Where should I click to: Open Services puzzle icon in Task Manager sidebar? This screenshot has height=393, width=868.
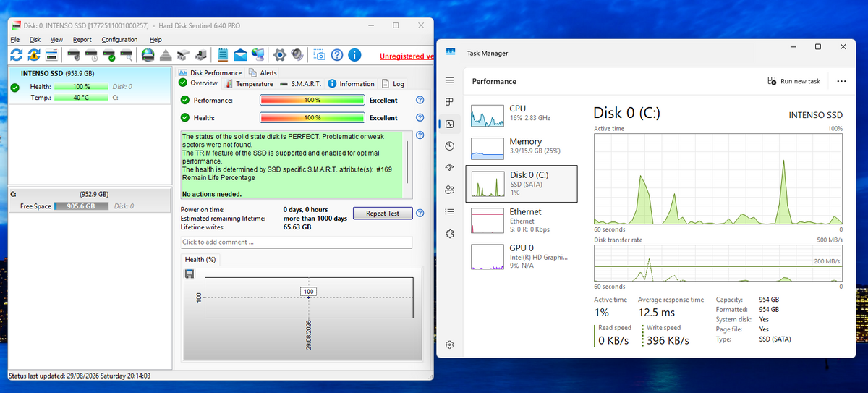[x=449, y=234]
